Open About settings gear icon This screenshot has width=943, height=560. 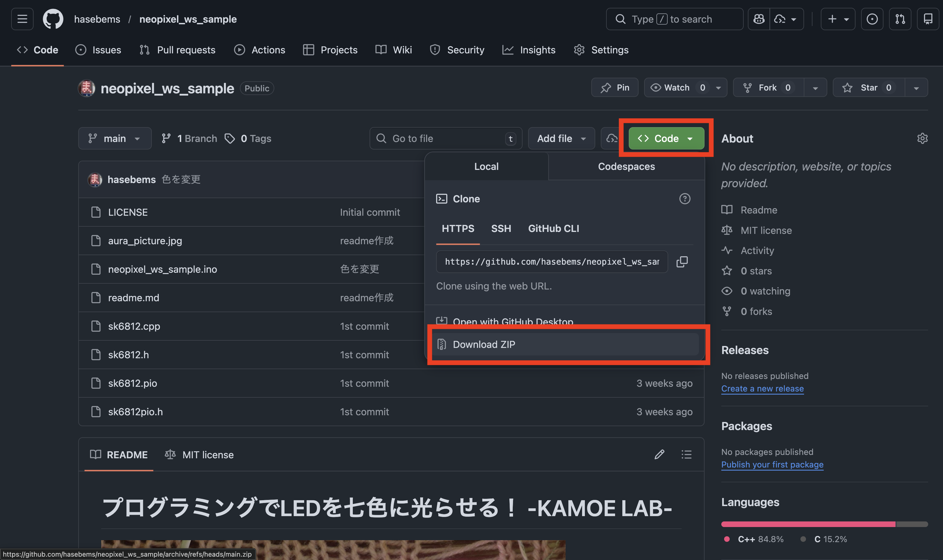922,139
